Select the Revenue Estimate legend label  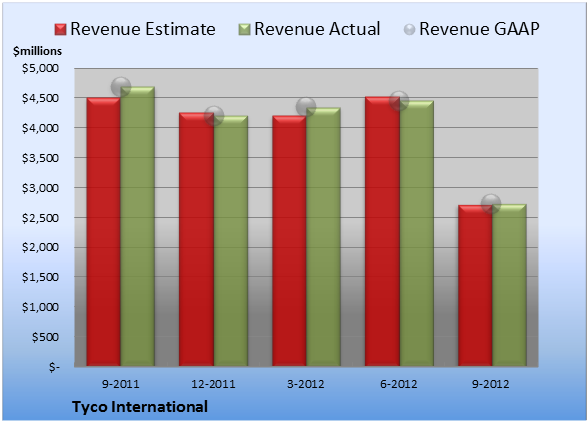coord(143,29)
